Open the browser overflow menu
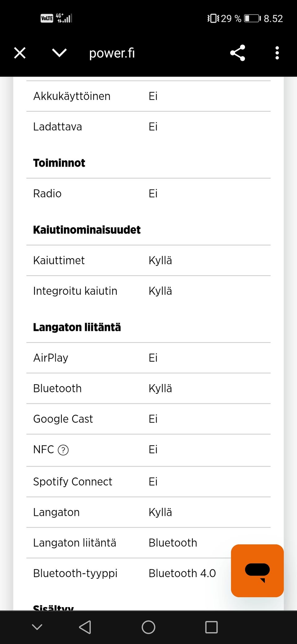 click(277, 53)
